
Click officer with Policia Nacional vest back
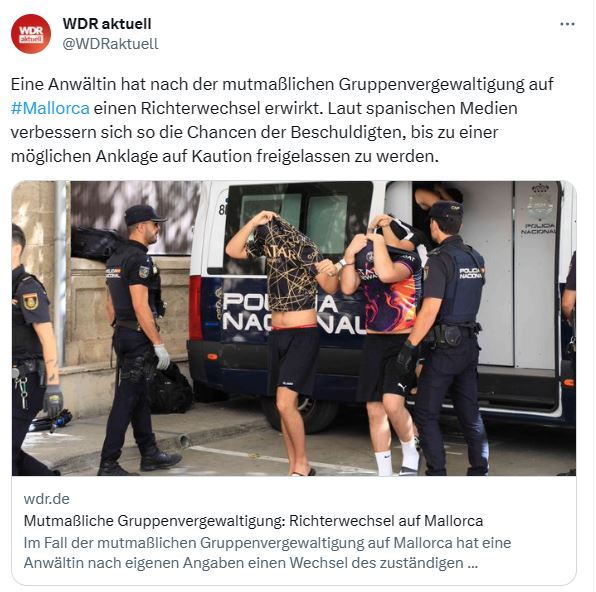pos(449,336)
